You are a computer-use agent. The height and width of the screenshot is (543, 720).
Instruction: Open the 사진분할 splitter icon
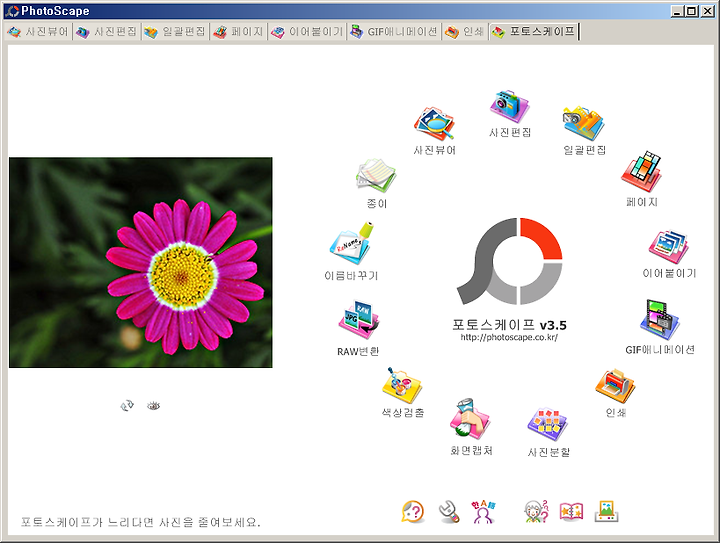548,424
